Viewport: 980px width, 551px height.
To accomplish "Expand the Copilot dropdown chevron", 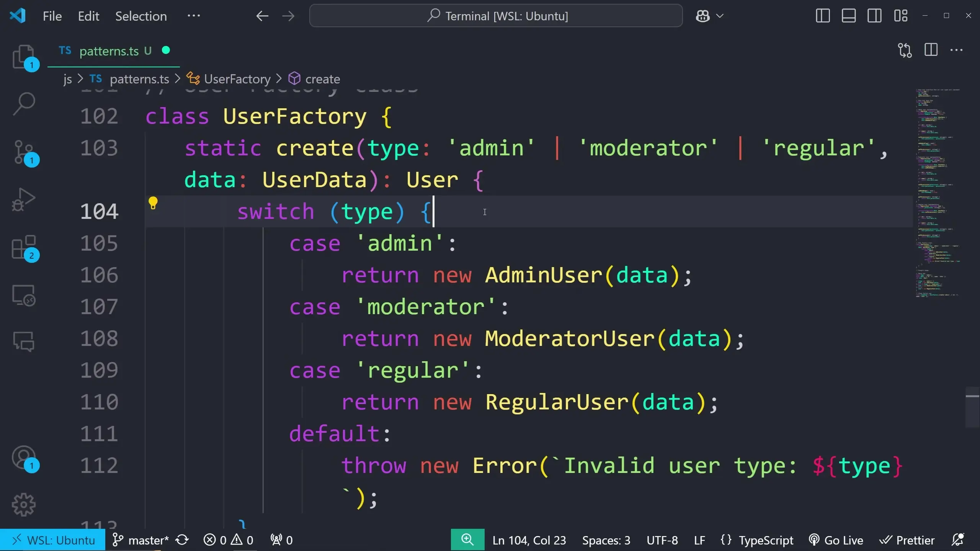I will (x=720, y=16).
